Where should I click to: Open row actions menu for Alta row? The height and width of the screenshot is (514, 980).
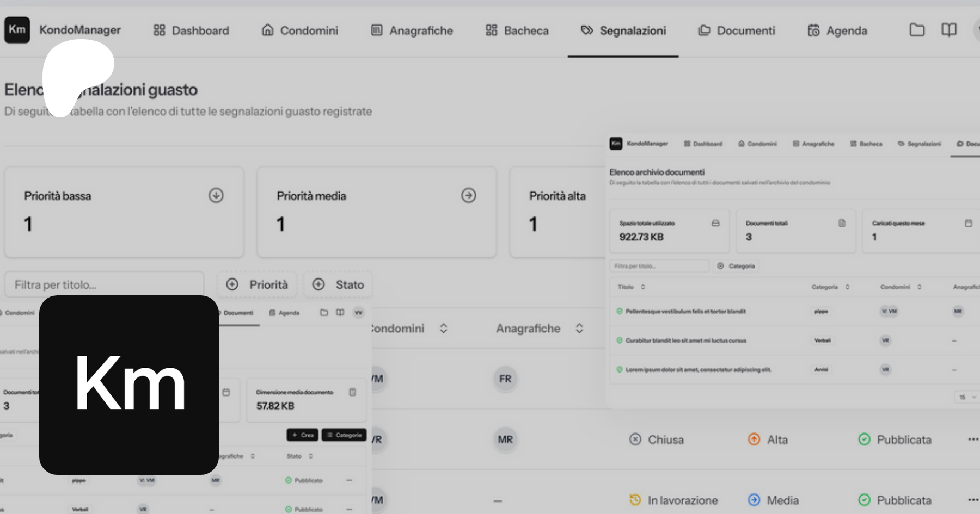click(x=972, y=439)
